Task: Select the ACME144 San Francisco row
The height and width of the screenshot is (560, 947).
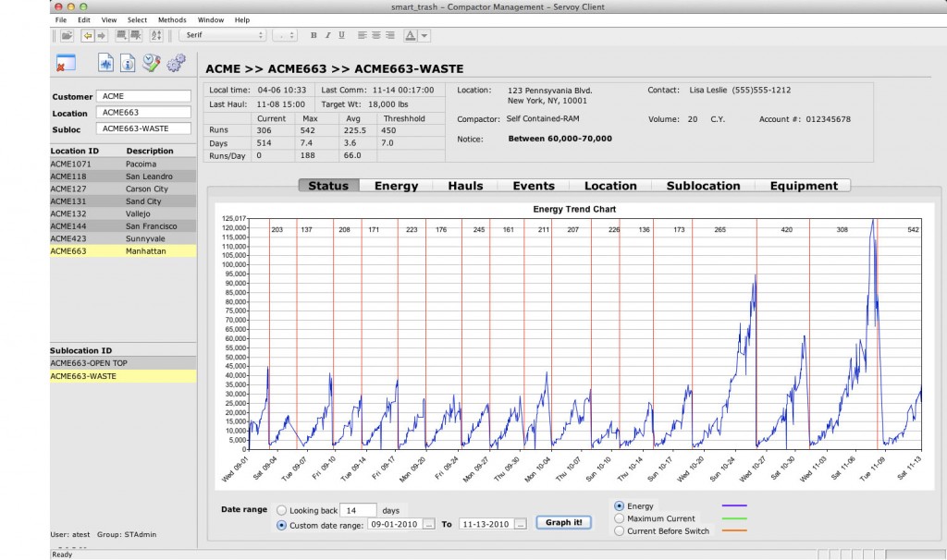Action: (x=123, y=226)
